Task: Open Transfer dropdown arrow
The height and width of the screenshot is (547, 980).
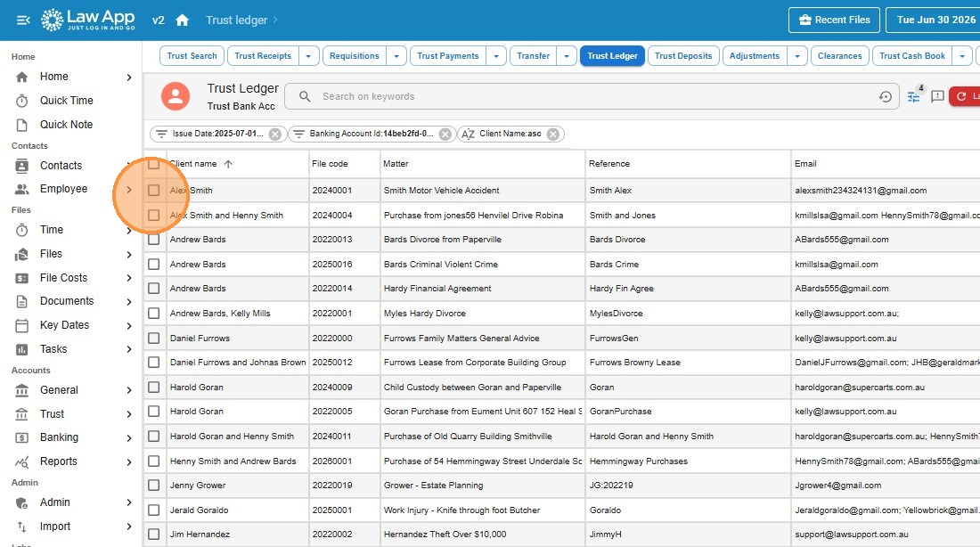Action: point(567,56)
